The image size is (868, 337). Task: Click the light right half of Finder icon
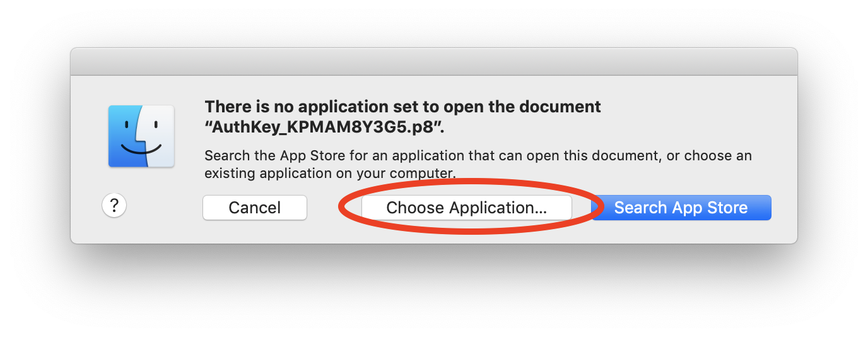click(x=160, y=136)
